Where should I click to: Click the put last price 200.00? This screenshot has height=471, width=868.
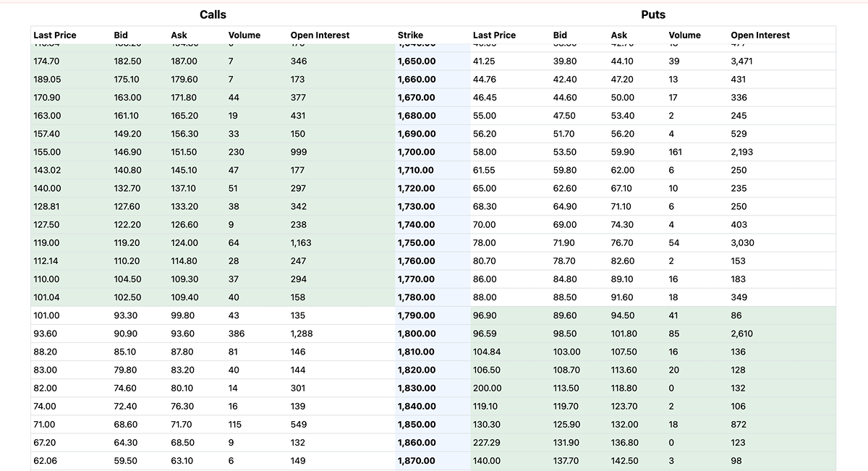[487, 388]
